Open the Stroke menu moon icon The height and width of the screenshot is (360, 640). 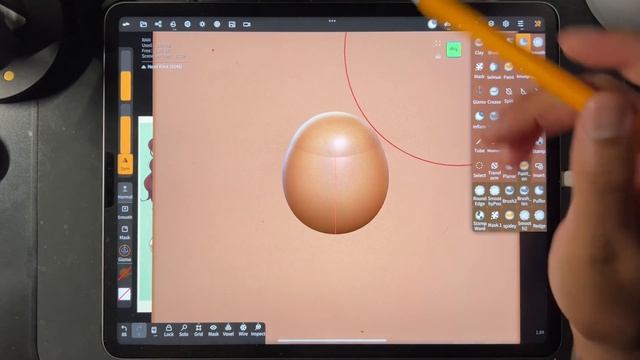pyautogui.click(x=432, y=24)
